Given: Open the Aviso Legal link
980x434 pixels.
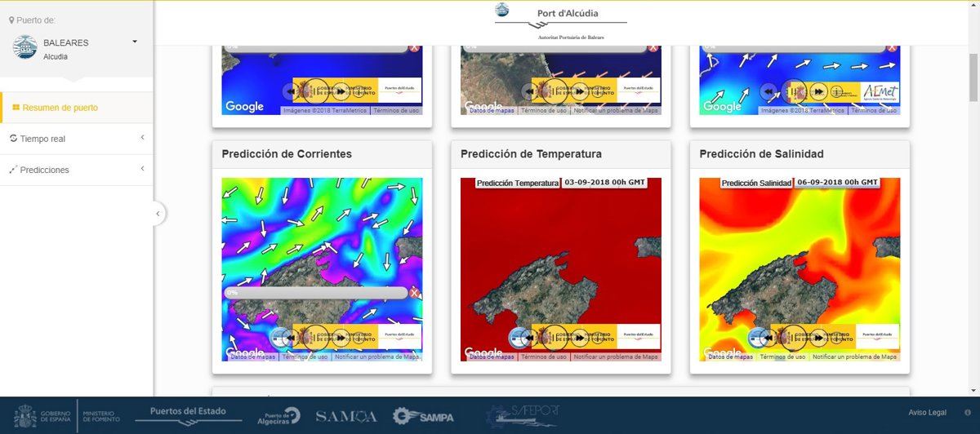Looking at the screenshot, I should [927, 413].
